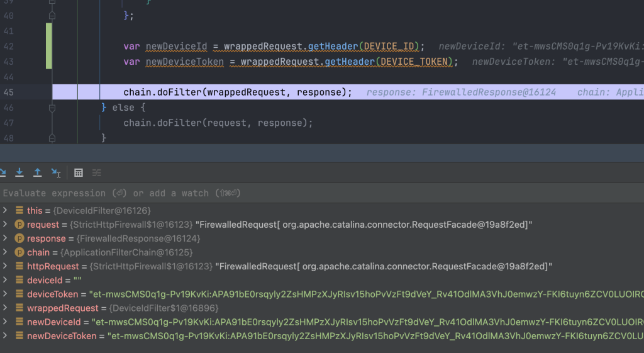Click DEVICE_TOKEN constant in the code

(x=414, y=62)
